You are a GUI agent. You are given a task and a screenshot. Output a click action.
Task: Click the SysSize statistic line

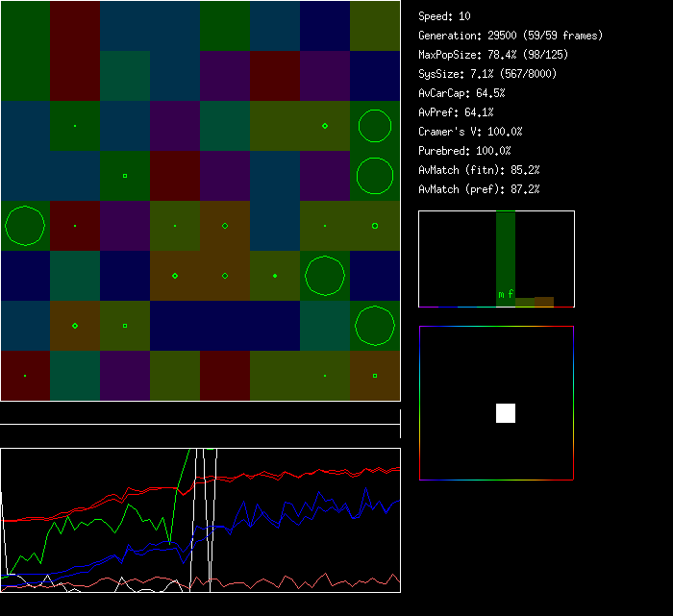pos(487,74)
